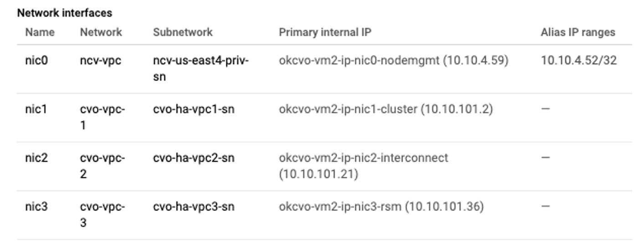
Task: Open the ncv-vpc network link
Action: click(x=100, y=61)
